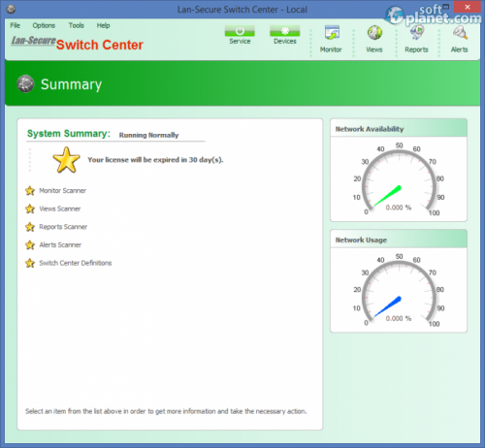Open the Views globe icon
The height and width of the screenshot is (448, 485).
point(374,33)
